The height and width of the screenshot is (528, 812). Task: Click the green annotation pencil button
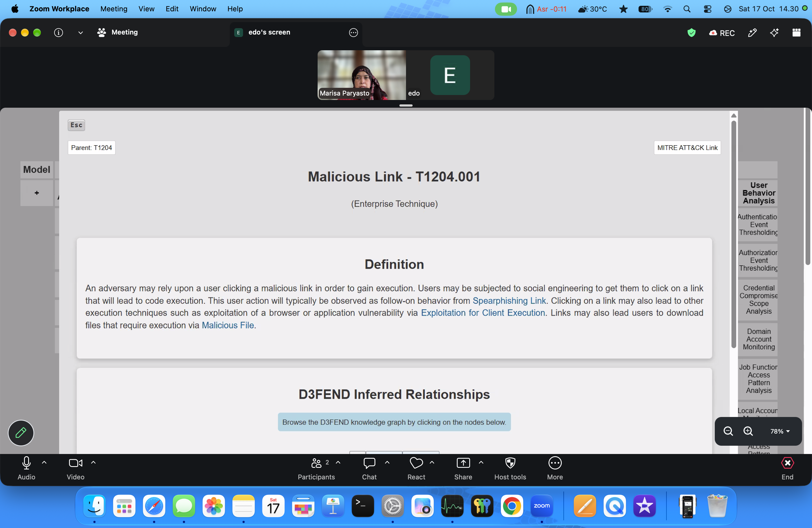[x=21, y=432]
